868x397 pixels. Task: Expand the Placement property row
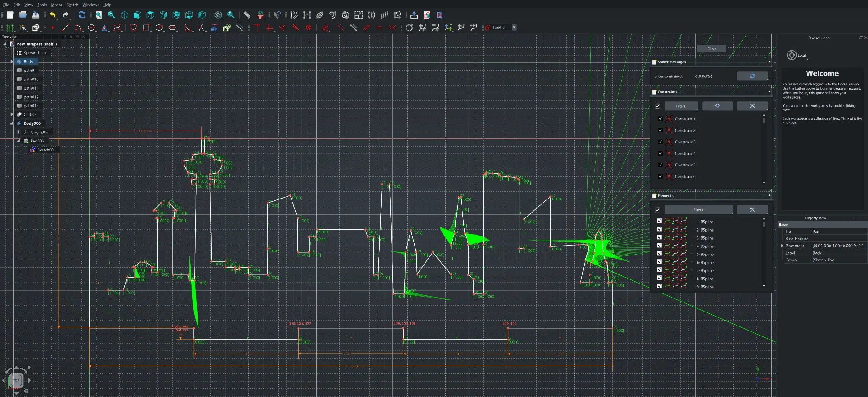coord(782,246)
